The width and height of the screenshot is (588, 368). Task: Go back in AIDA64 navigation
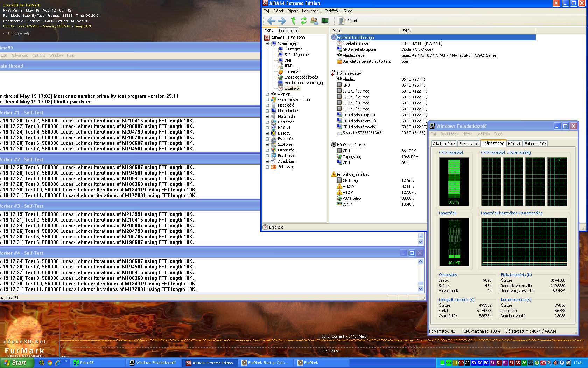point(271,21)
